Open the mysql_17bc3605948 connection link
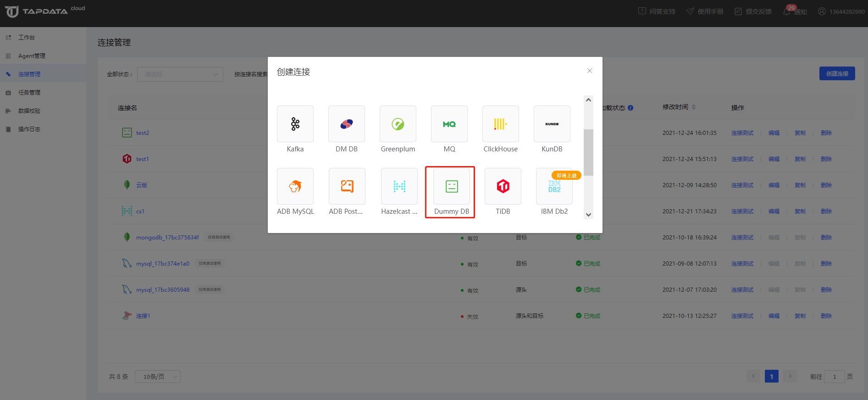This screenshot has height=400, width=868. 163,290
